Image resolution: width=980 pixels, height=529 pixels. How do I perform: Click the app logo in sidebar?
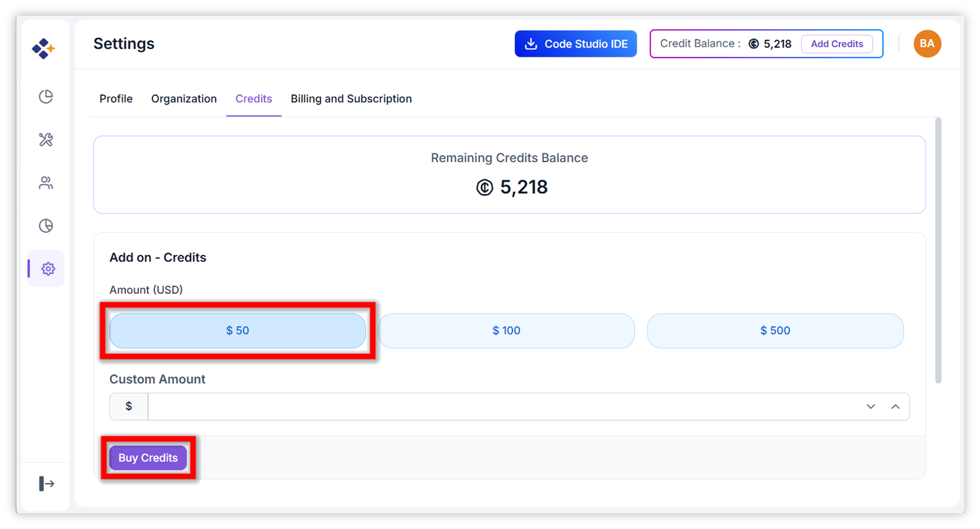[x=43, y=48]
